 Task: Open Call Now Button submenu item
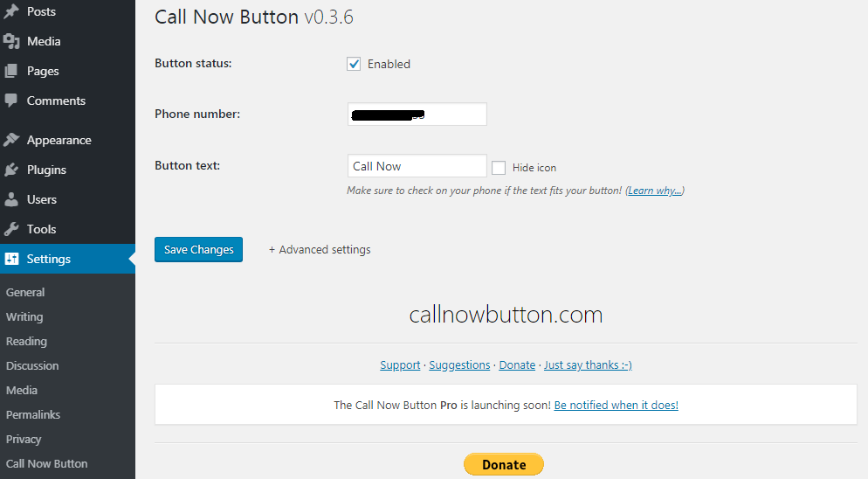point(46,463)
